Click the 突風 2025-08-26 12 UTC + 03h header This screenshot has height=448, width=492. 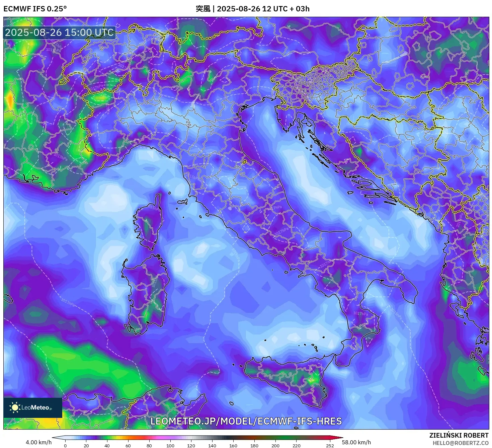(x=253, y=9)
